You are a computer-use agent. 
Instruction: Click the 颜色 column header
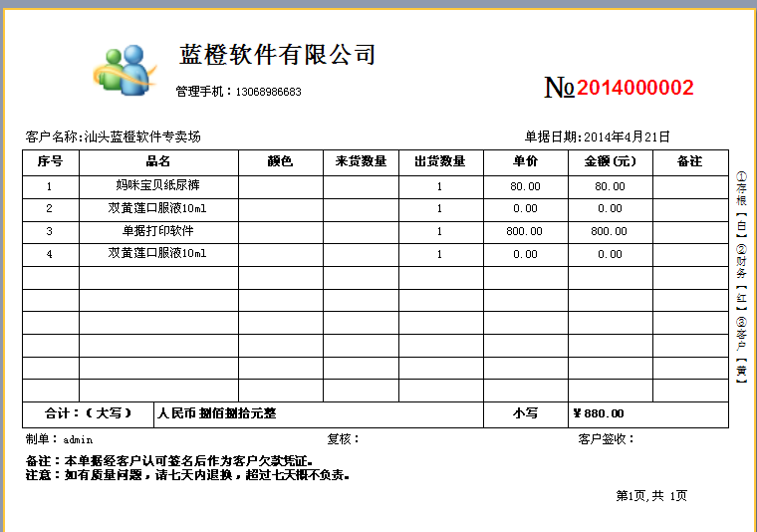[281, 161]
